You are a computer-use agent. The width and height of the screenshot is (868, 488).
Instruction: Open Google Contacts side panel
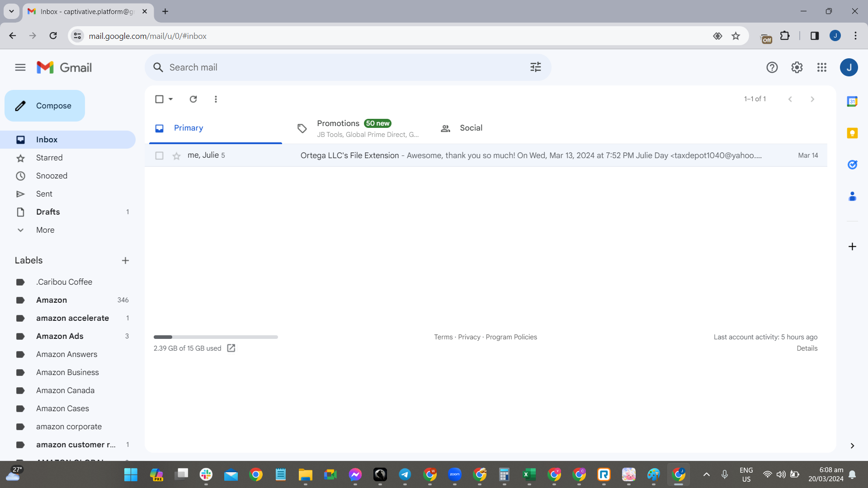pos(852,196)
